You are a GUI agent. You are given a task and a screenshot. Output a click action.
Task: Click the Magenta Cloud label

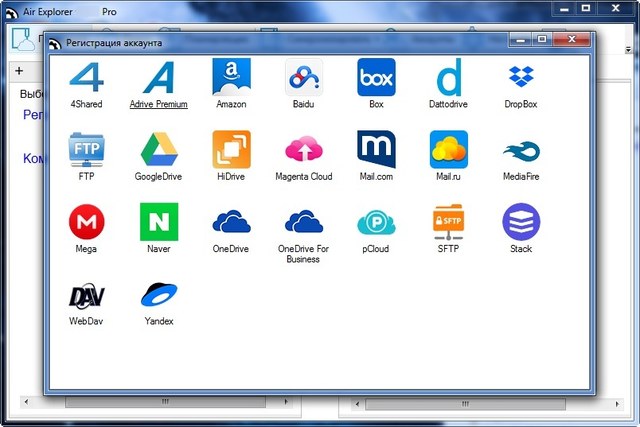304,176
